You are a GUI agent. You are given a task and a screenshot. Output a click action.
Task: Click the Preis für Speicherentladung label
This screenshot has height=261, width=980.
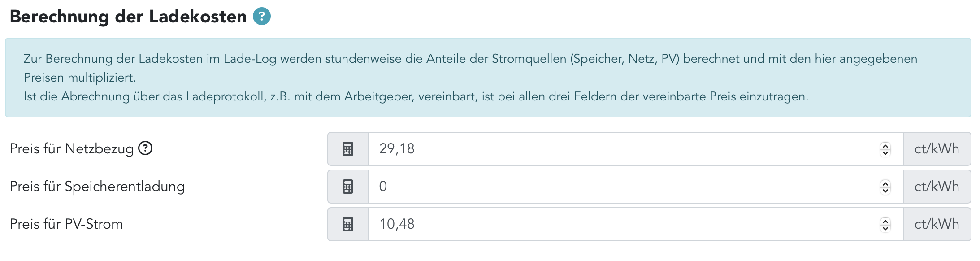point(97,187)
